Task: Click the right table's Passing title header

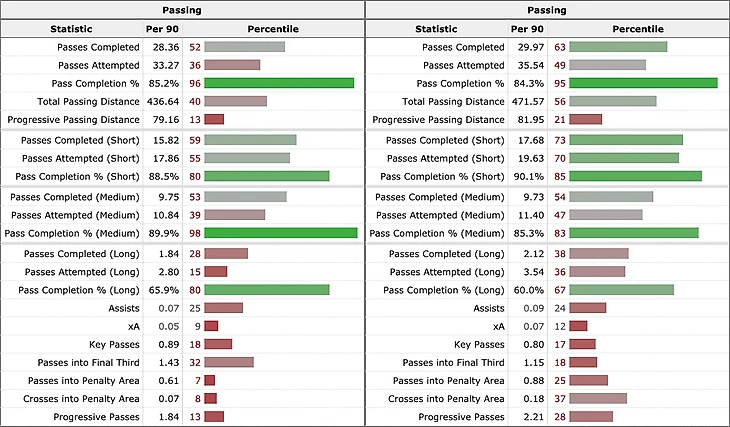Action: (547, 10)
